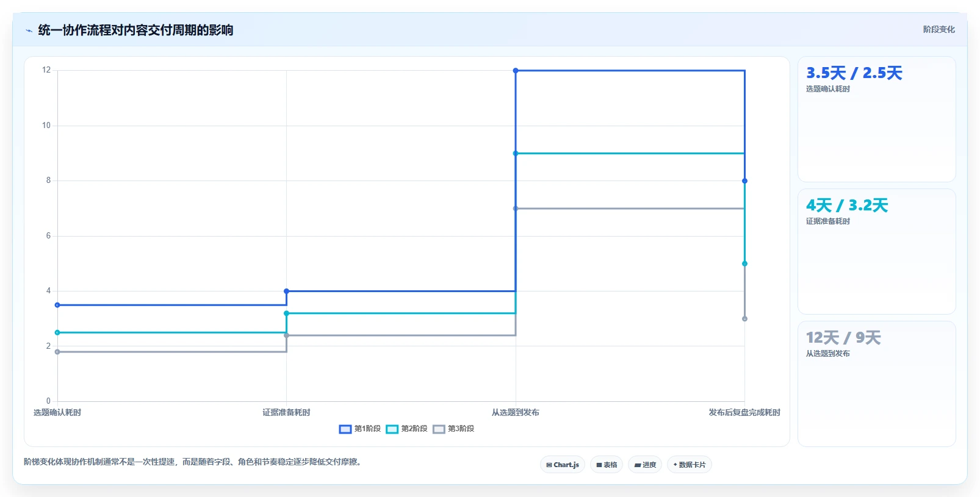This screenshot has height=497, width=980.
Task: Click the y-axis value 10
Action: click(x=46, y=126)
